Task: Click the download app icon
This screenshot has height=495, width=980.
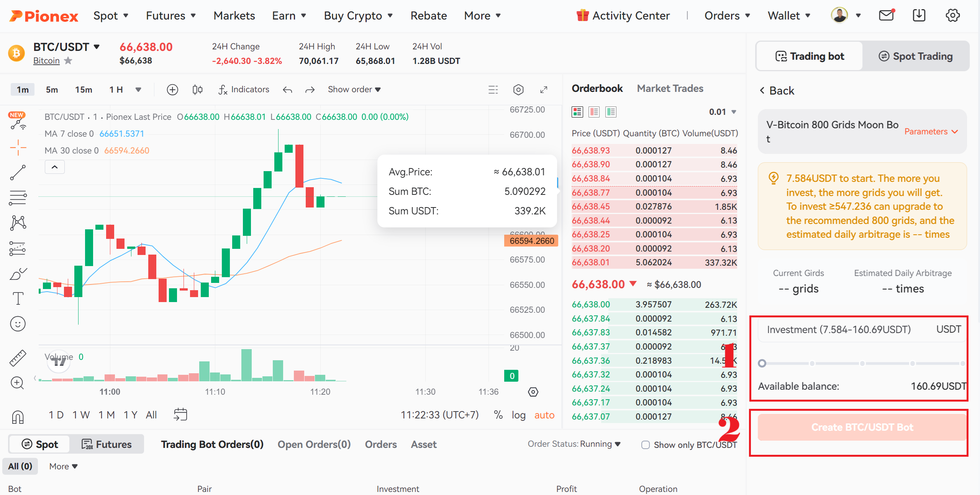Action: click(x=919, y=15)
